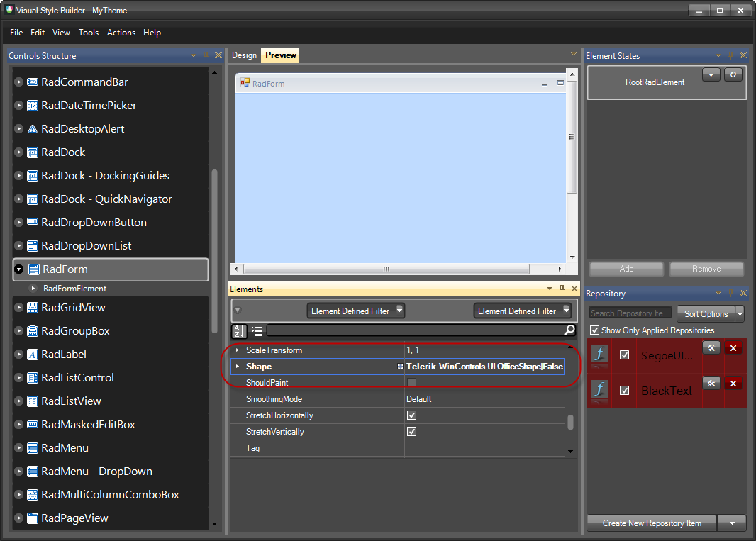This screenshot has width=756, height=541.
Task: Toggle Show Only Applied Repositories
Action: click(x=594, y=330)
